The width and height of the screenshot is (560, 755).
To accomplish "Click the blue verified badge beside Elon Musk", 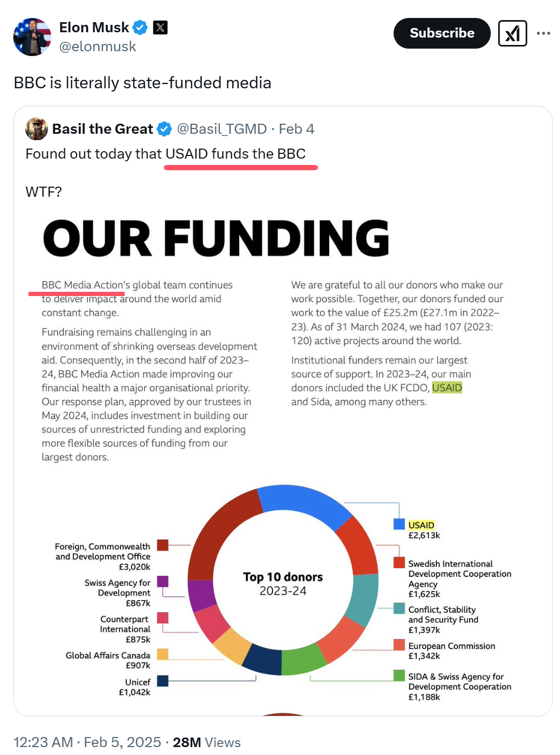I will coord(140,27).
